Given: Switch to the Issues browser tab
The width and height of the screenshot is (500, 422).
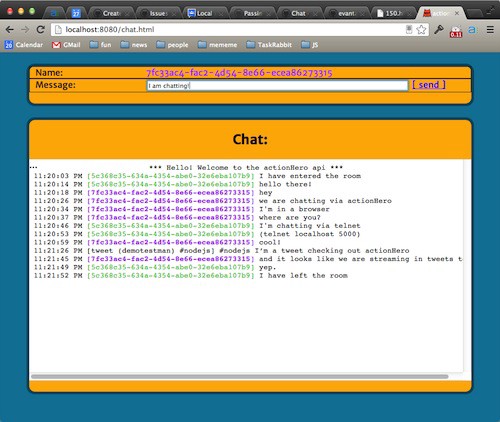Looking at the screenshot, I should (x=157, y=13).
